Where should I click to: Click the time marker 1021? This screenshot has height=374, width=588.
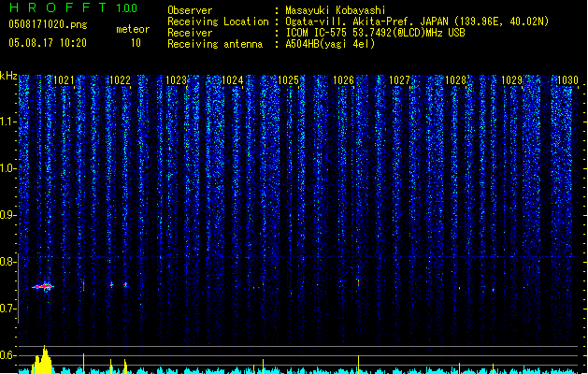point(64,80)
